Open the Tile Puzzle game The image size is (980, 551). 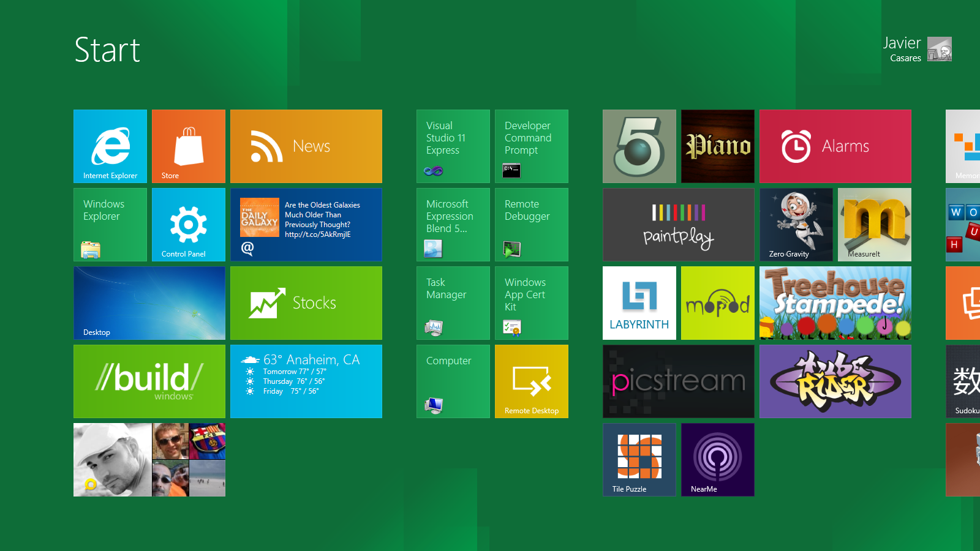tap(639, 460)
